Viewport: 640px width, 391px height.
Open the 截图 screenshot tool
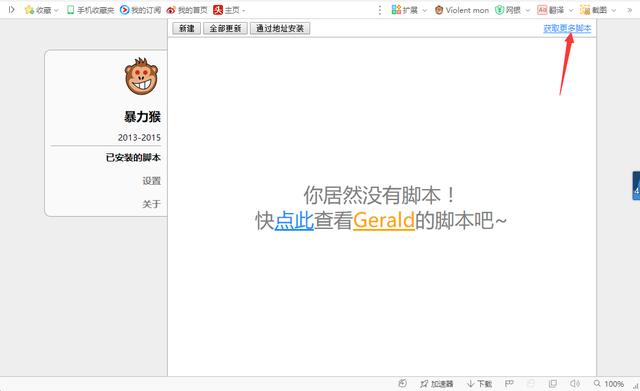pyautogui.click(x=593, y=10)
